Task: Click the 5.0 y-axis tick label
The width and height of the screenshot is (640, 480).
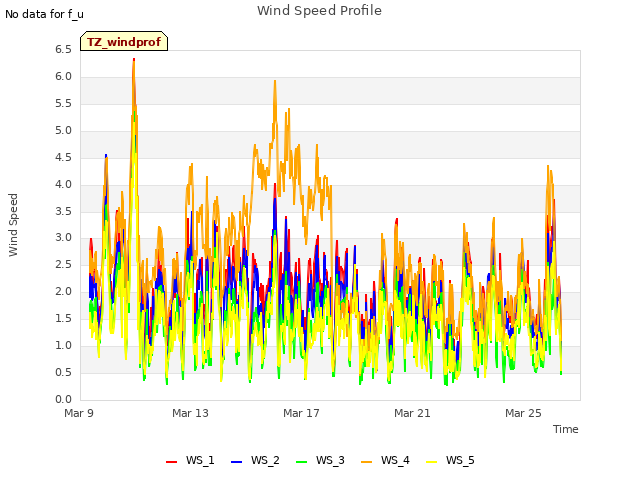Action: pyautogui.click(x=63, y=131)
